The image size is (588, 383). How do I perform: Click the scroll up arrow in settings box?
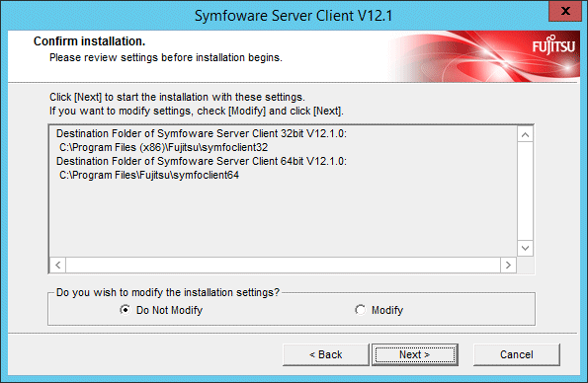(x=525, y=135)
